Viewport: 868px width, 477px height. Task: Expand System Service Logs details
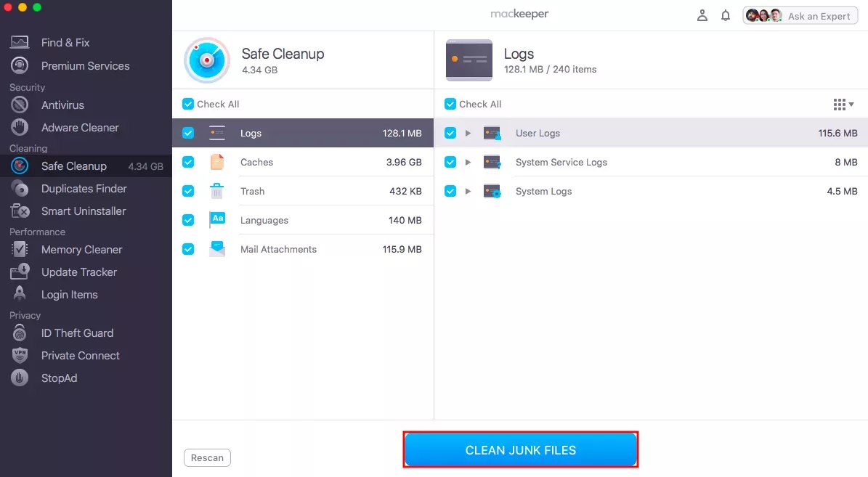(x=469, y=162)
